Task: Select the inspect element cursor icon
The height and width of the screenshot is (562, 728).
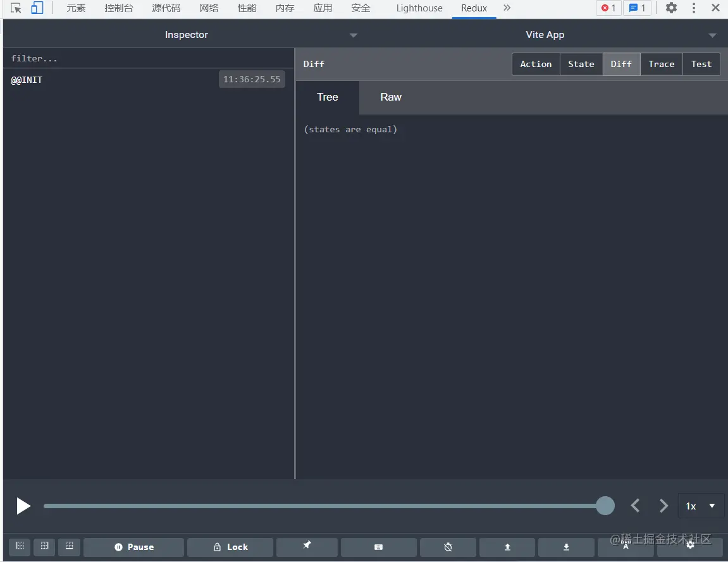Action: click(x=16, y=8)
